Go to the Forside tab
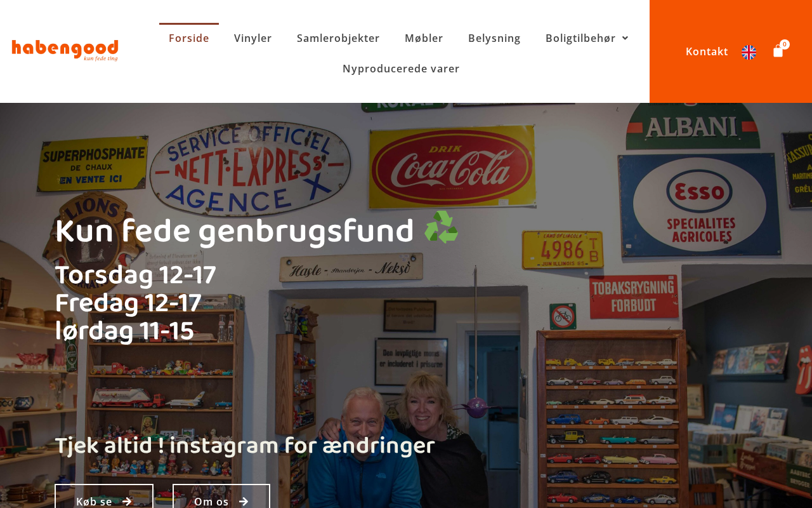The height and width of the screenshot is (508, 812). click(x=189, y=38)
